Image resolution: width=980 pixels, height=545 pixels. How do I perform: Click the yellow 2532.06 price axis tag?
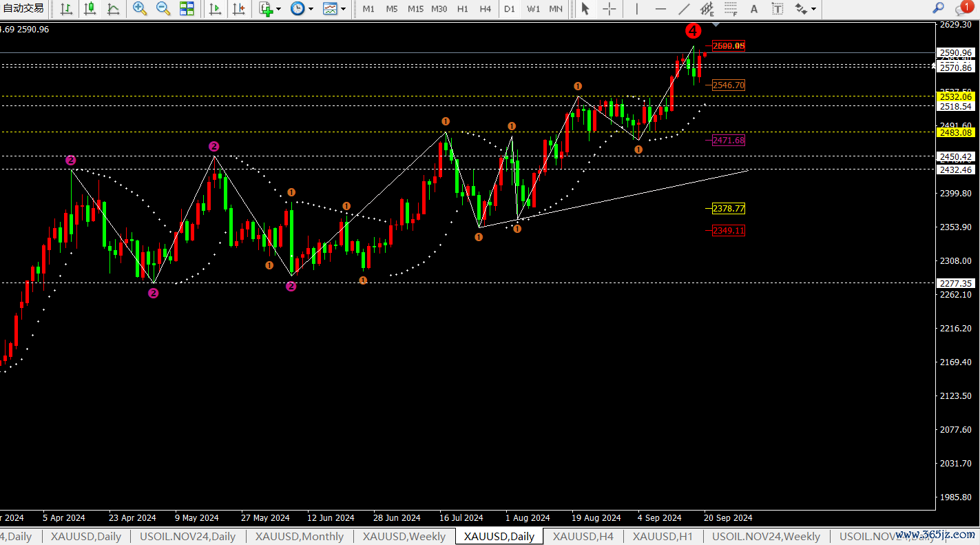pyautogui.click(x=957, y=97)
